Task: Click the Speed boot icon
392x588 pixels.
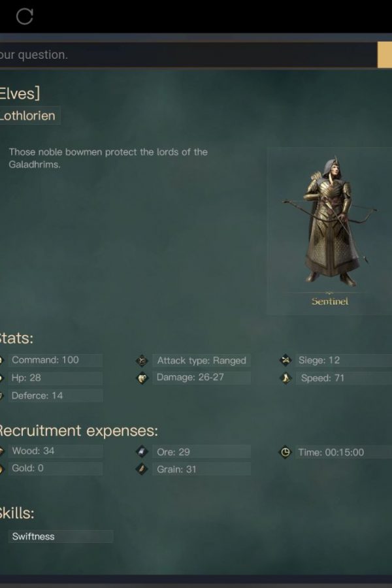Action: pyautogui.click(x=286, y=378)
